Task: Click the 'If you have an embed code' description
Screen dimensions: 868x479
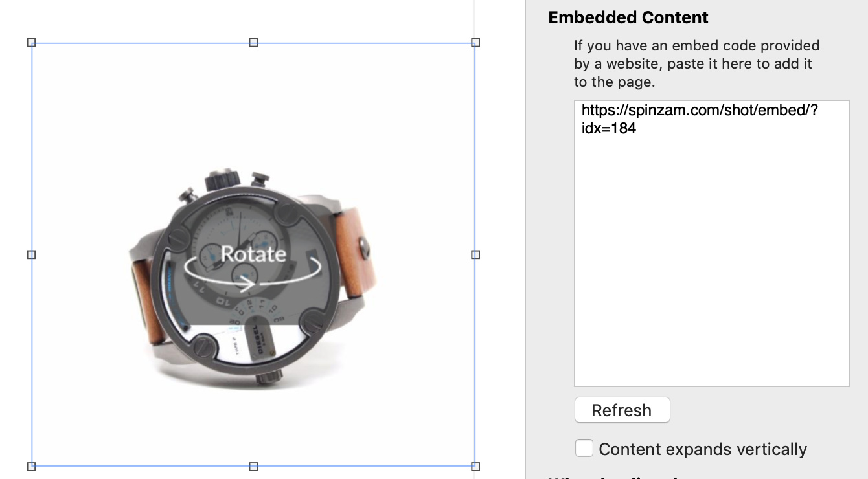Action: (x=697, y=64)
